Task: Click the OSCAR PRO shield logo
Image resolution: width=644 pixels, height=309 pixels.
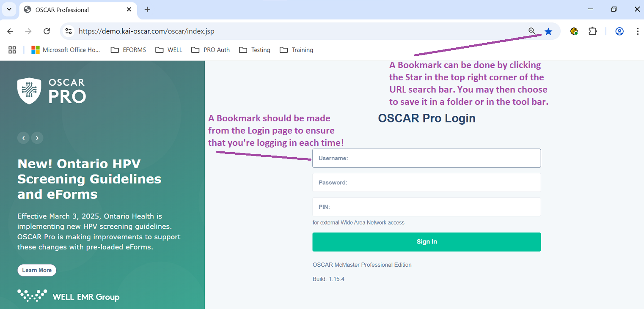Action: pos(29,90)
